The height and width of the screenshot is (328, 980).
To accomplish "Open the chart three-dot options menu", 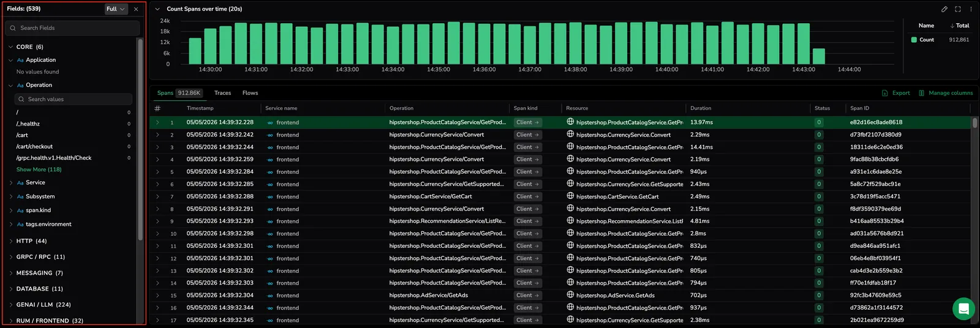I will [971, 9].
